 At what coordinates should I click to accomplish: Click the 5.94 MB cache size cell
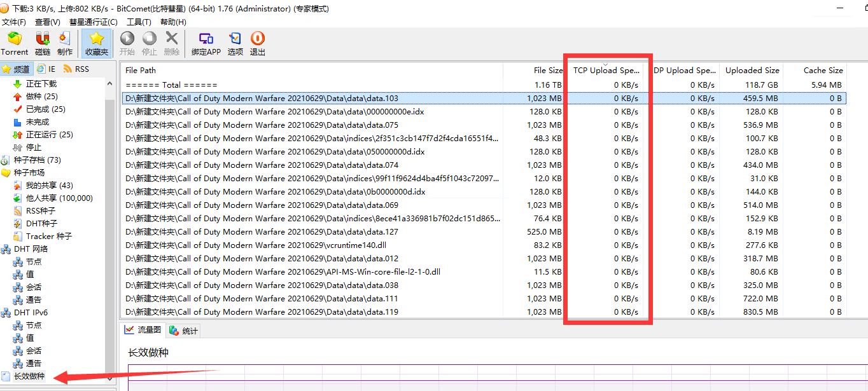[827, 85]
